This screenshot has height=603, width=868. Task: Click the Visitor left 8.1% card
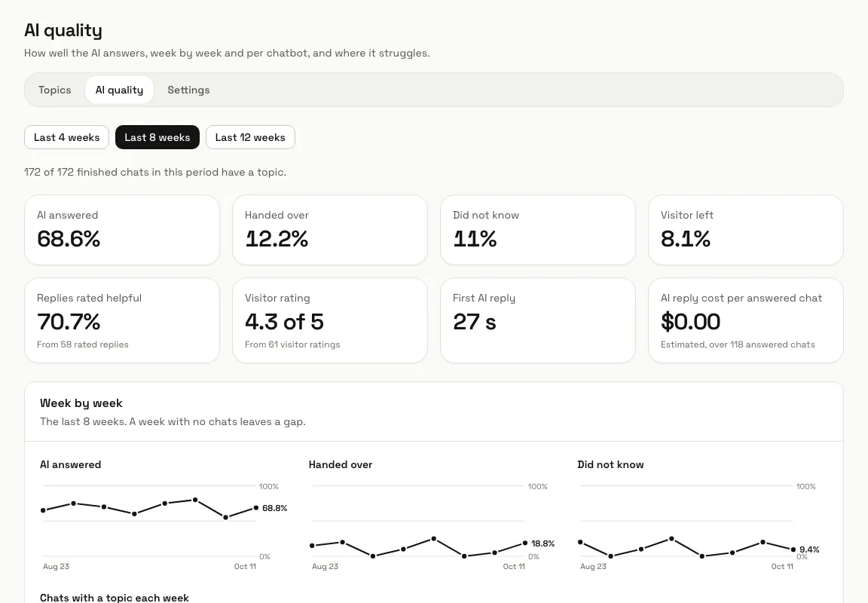(746, 230)
